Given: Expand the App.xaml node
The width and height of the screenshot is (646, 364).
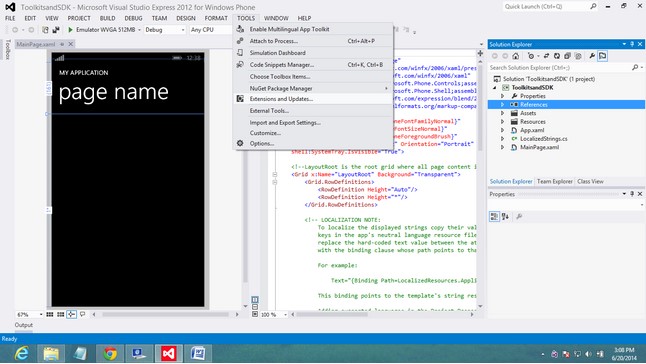Looking at the screenshot, I should 502,130.
